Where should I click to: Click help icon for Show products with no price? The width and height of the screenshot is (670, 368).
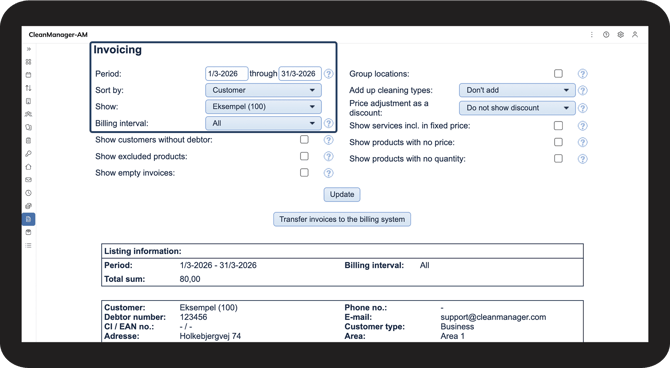pyautogui.click(x=582, y=142)
